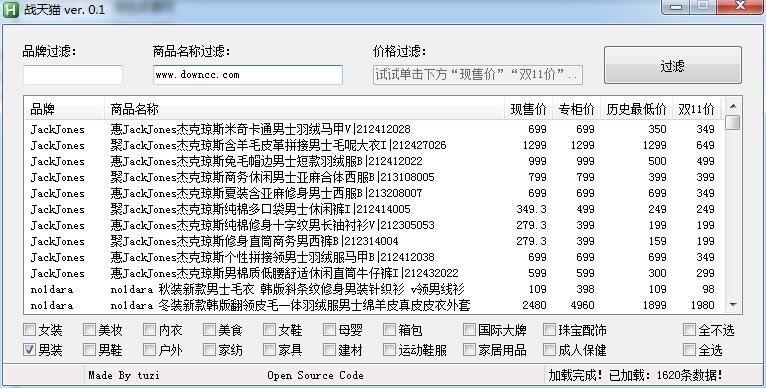Viewport: 766px width, 388px height.
Task: Select the 纯棉修身十字纹男长袖衬衫 row
Action: 374,225
